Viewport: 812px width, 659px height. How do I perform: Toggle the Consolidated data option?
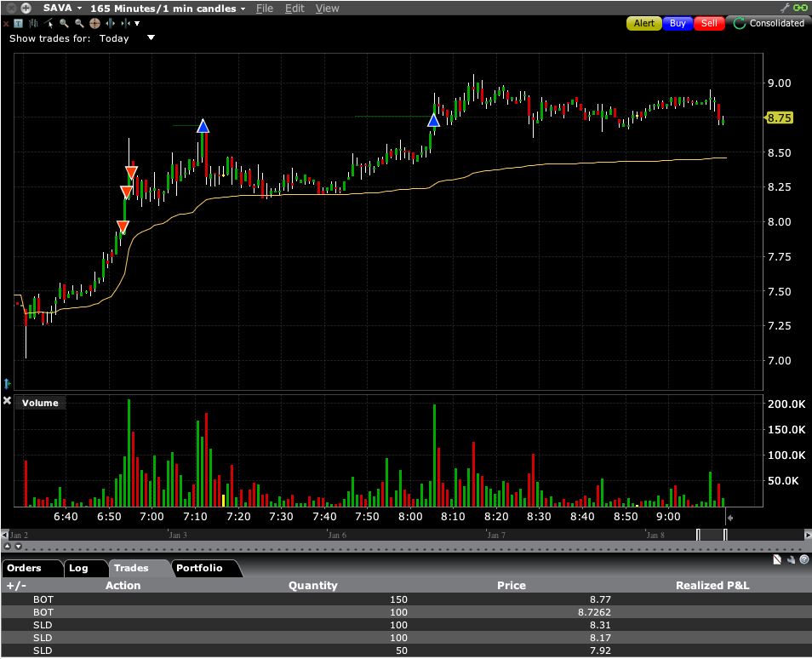(768, 24)
